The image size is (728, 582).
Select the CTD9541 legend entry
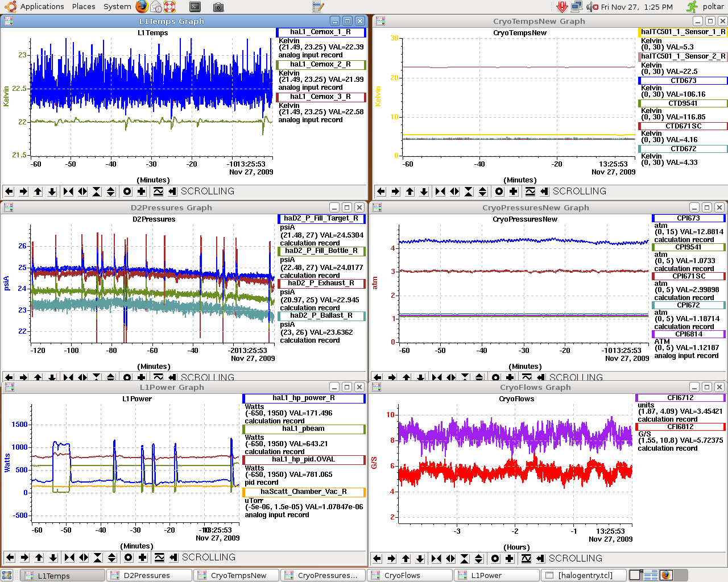point(683,103)
